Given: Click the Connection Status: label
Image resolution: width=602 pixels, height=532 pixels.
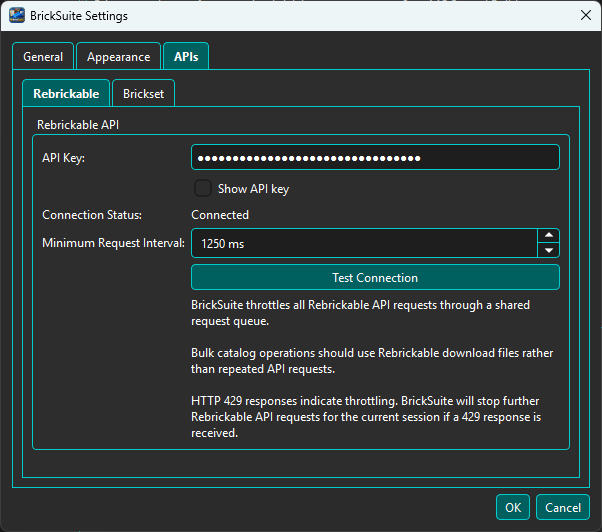Looking at the screenshot, I should (92, 215).
